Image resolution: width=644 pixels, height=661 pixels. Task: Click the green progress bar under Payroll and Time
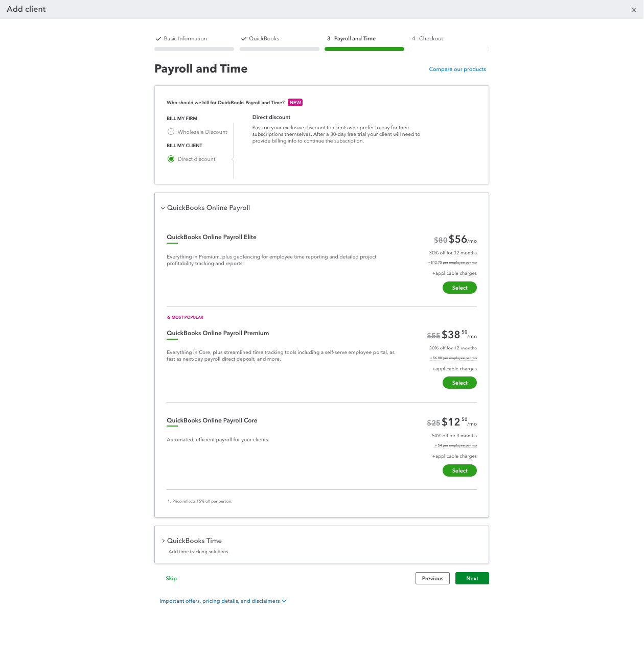tap(364, 49)
